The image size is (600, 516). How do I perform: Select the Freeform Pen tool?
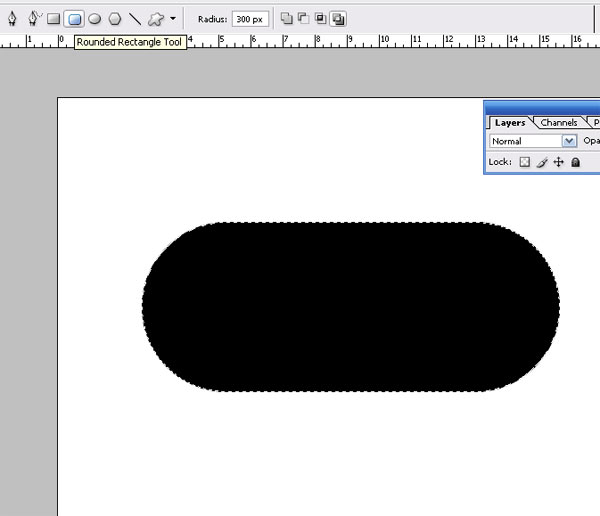point(34,18)
